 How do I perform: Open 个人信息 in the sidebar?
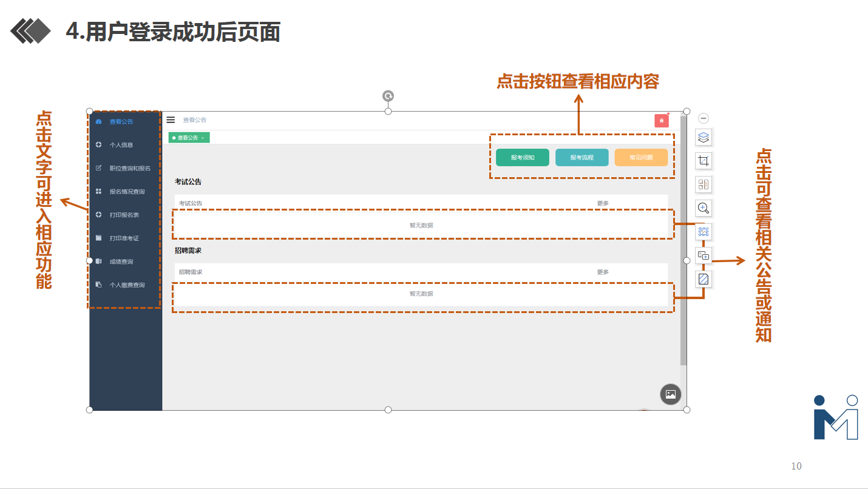(x=121, y=145)
